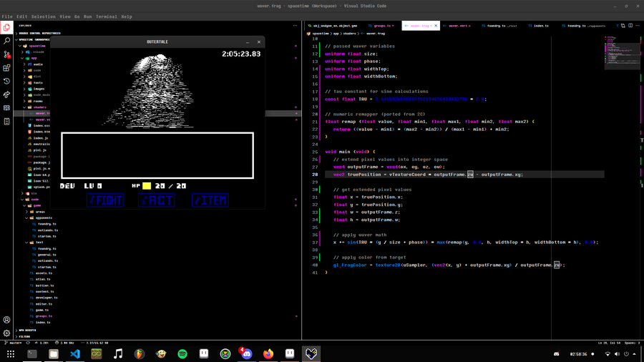
Task: Open the terminal app in taskbar
Action: click(32, 354)
